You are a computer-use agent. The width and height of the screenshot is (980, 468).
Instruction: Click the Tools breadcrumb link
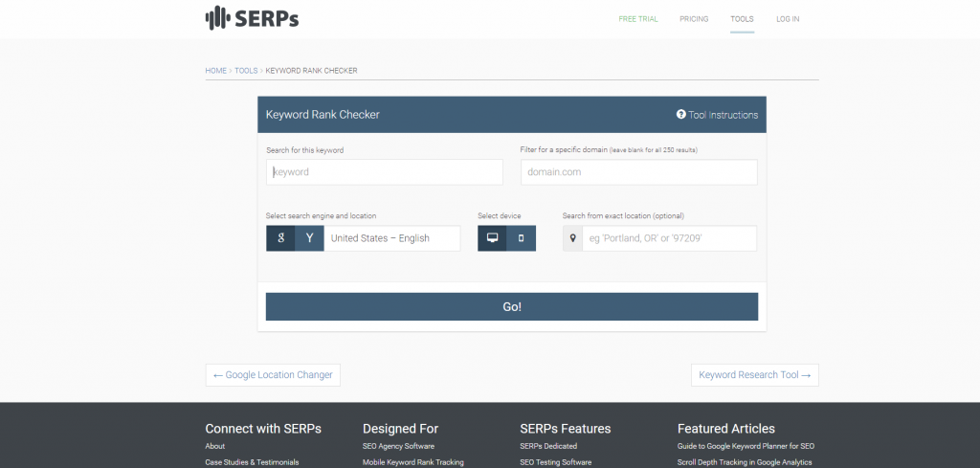click(246, 71)
